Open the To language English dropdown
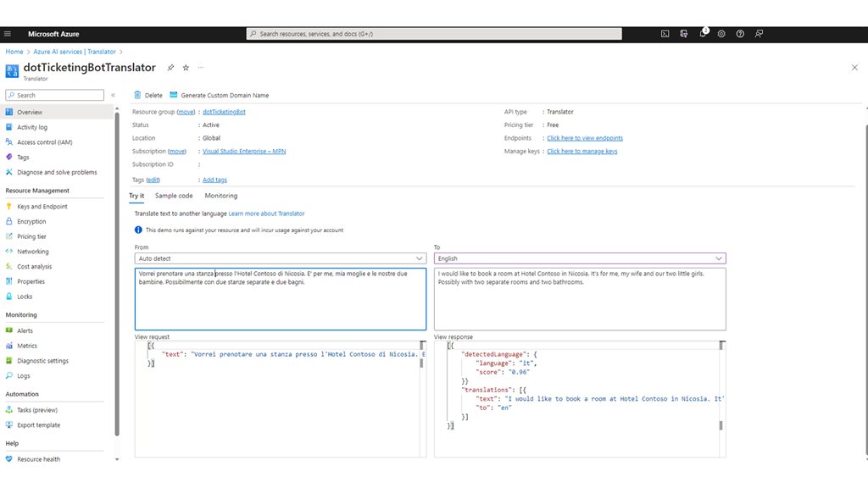Image resolution: width=868 pixels, height=488 pixels. pyautogui.click(x=580, y=258)
